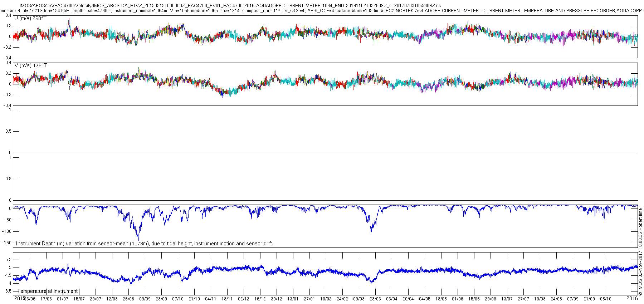Click the -0.4 y-axis label on U panel
Viewport: 644px width, 304px height.
tap(7, 58)
